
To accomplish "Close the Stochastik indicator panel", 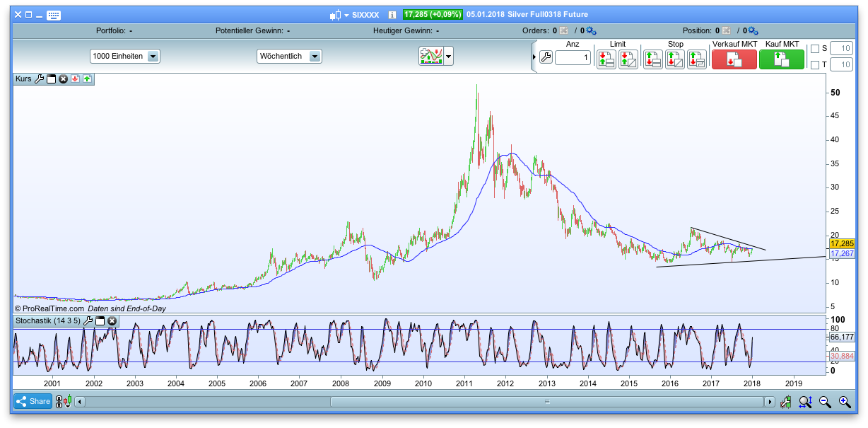I will click(112, 321).
